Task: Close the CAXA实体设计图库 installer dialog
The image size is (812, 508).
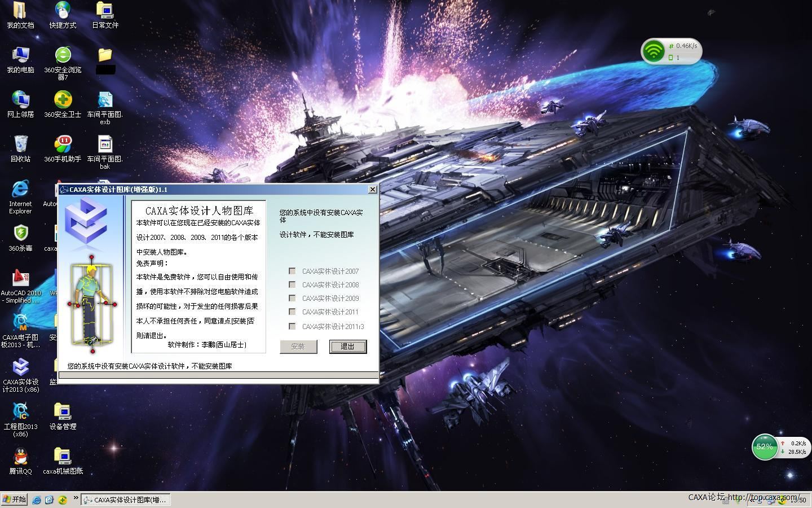Action: 372,190
